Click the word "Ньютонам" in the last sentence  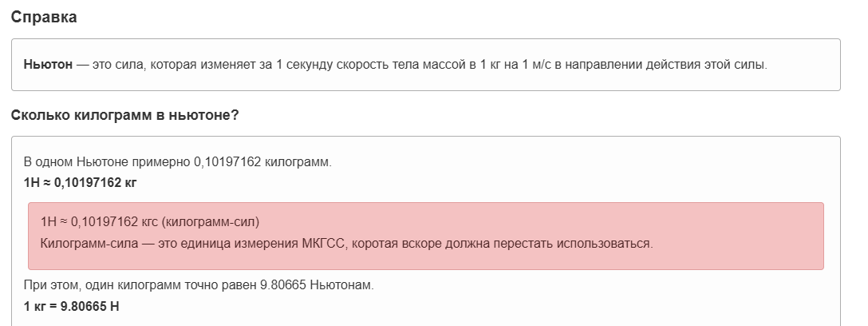[x=342, y=285]
